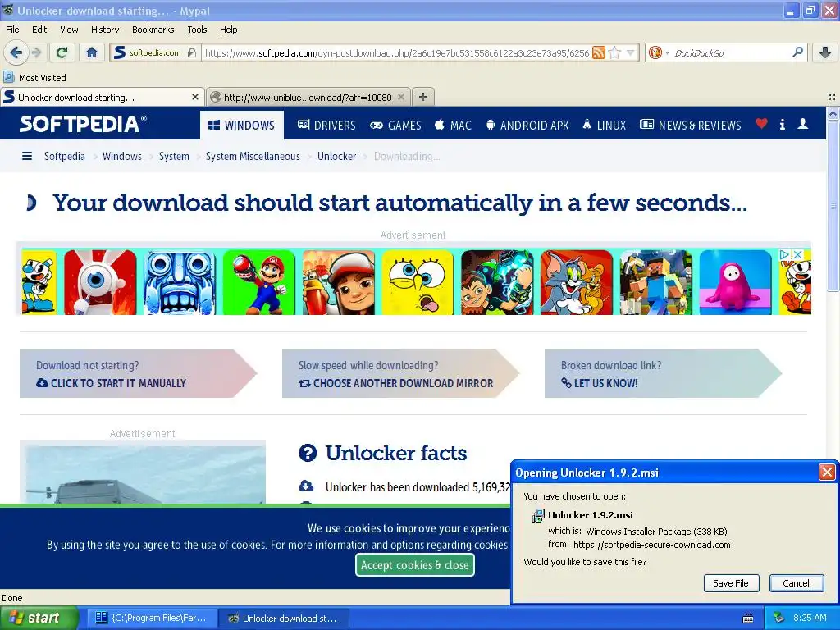Open the History menu
Image resolution: width=840 pixels, height=630 pixels.
(105, 30)
